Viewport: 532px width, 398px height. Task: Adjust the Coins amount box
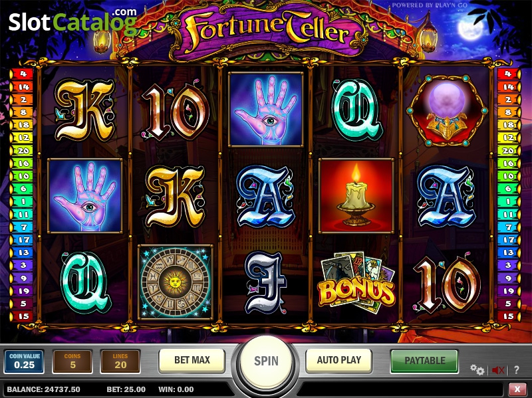(x=72, y=361)
